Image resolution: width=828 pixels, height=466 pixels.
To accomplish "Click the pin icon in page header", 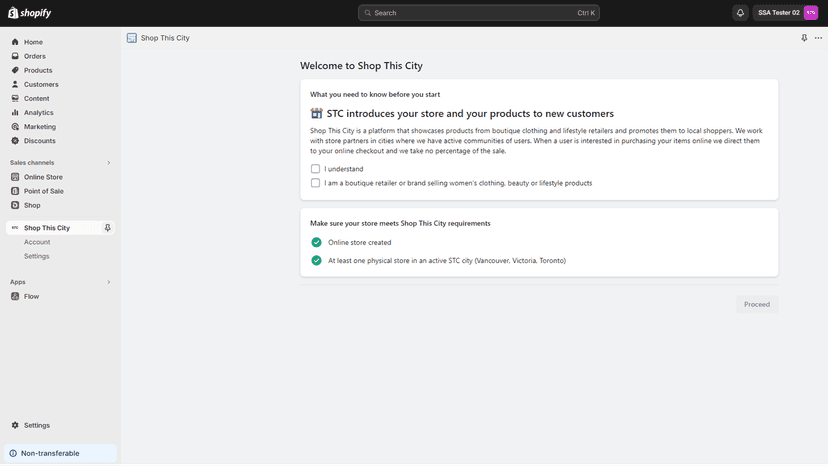I will [804, 38].
